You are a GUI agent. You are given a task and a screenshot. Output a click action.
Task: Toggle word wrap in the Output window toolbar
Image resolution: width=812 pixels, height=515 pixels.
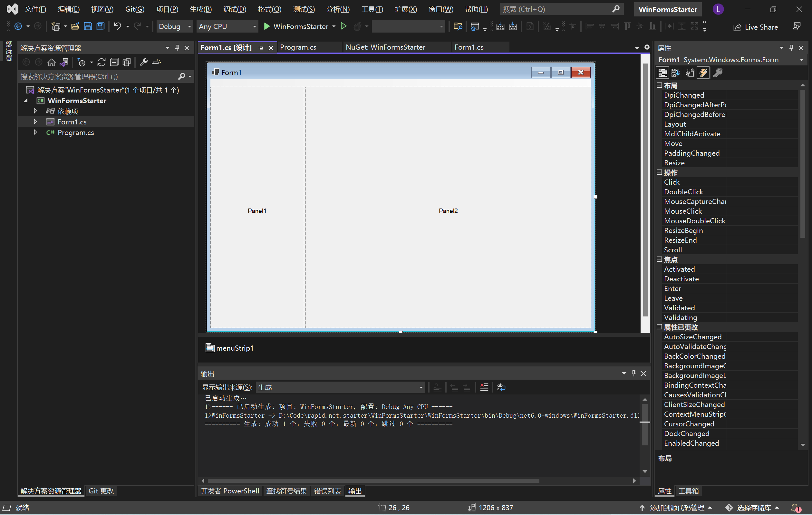501,387
